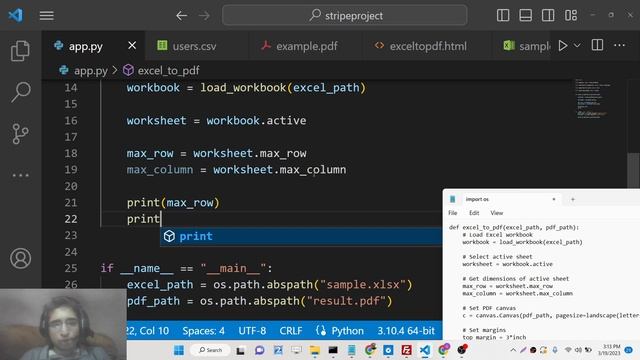Open FileZilla from the taskbar

pyautogui.click(x=406, y=350)
